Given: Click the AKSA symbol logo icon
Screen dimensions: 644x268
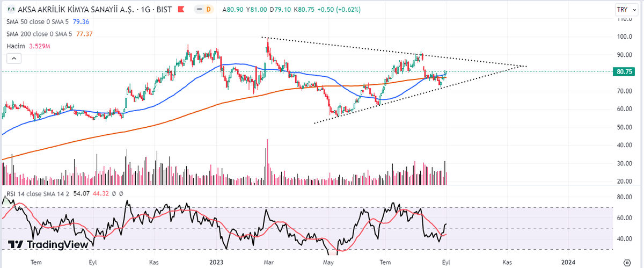Looking at the screenshot, I should (11, 9).
